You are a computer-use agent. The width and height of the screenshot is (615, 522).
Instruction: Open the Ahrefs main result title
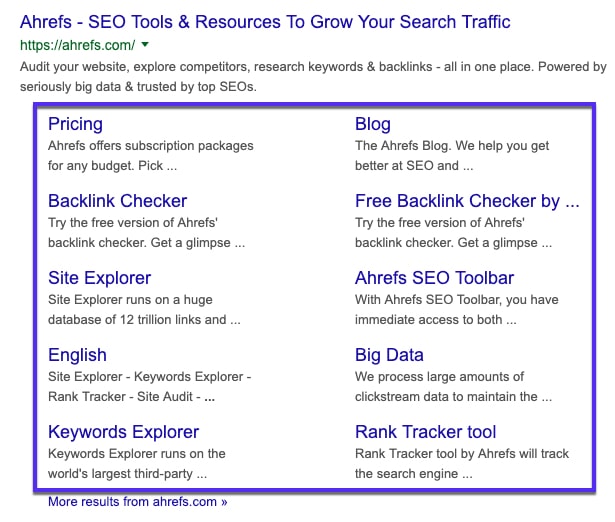click(x=265, y=21)
